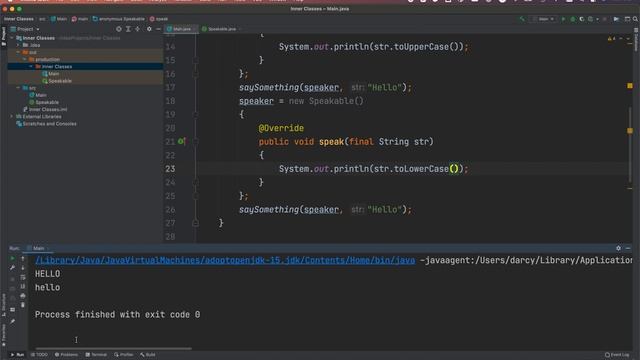Toggle the Favorites side tab
640x360 pixels.
3,335
